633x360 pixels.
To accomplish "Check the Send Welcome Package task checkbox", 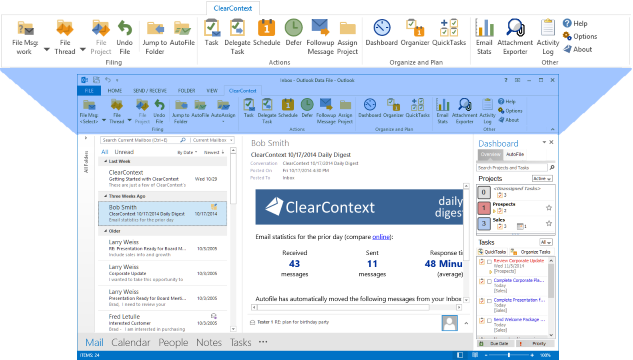I will pyautogui.click(x=489, y=320).
